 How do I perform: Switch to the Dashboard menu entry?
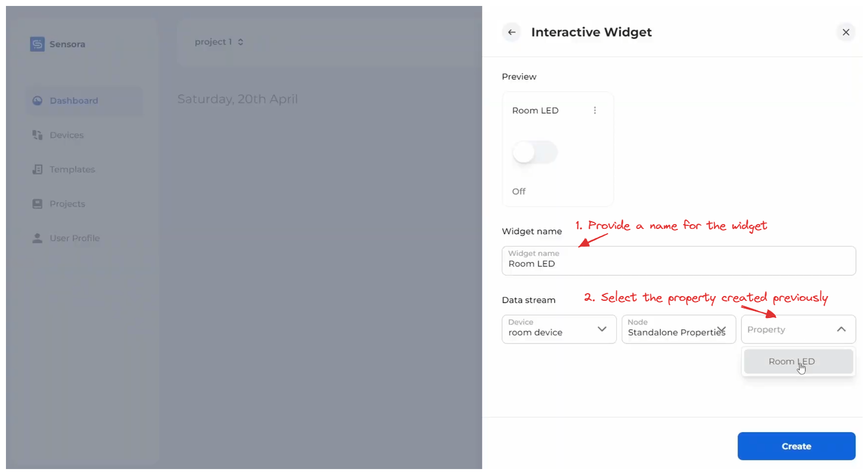coord(73,100)
